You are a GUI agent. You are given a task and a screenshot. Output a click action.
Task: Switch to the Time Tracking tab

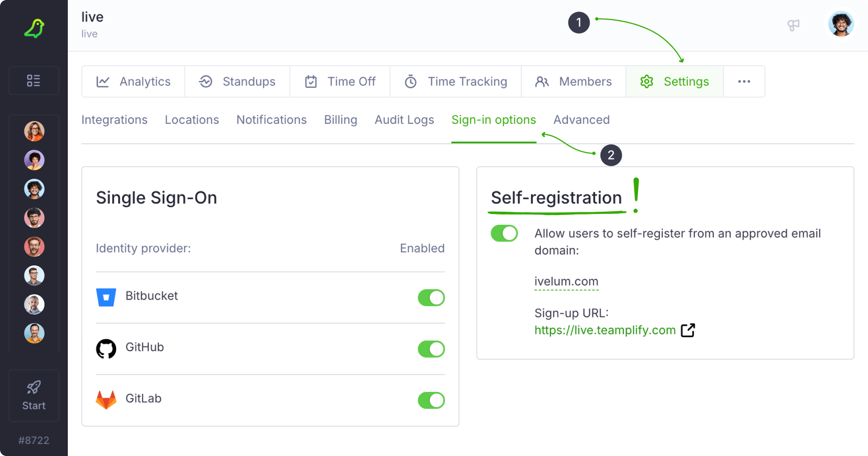pos(456,81)
